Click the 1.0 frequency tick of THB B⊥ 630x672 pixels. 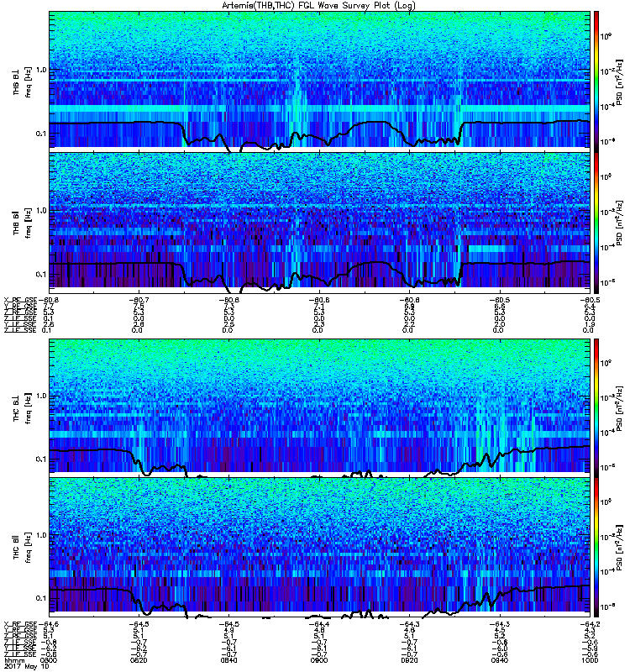point(41,70)
